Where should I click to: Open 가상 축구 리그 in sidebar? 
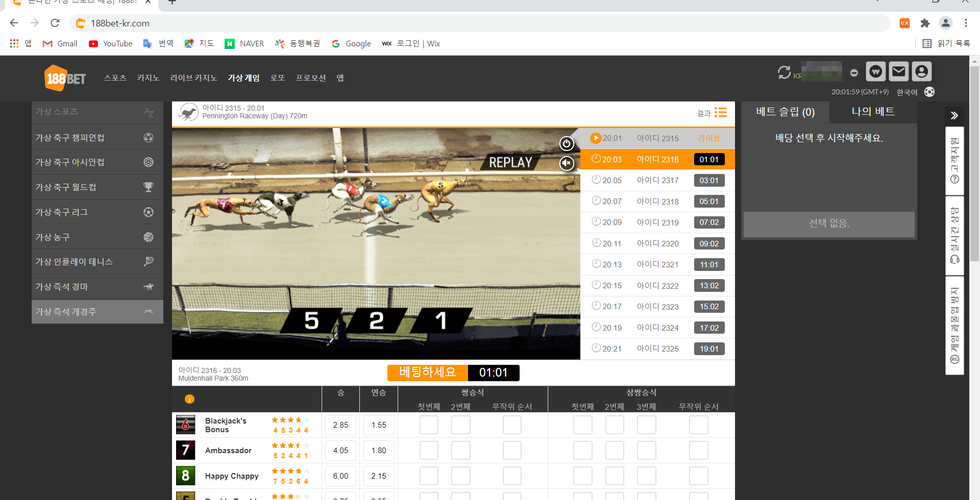(97, 212)
